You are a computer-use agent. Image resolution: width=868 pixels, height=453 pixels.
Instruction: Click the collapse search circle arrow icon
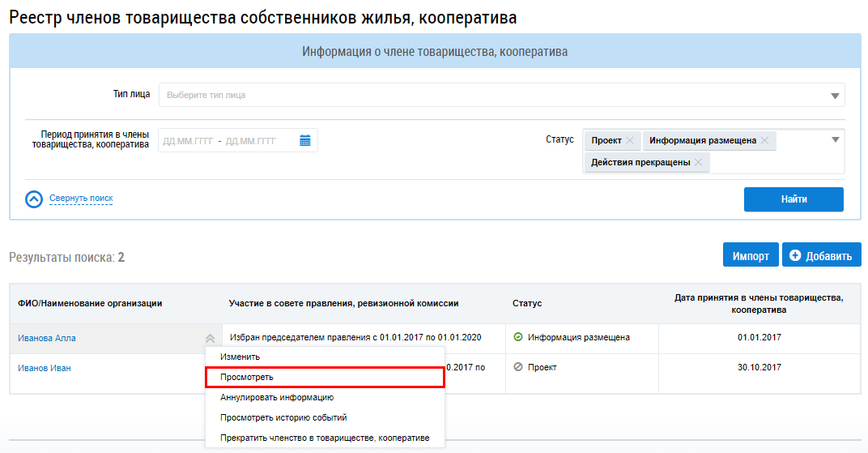pyautogui.click(x=34, y=199)
